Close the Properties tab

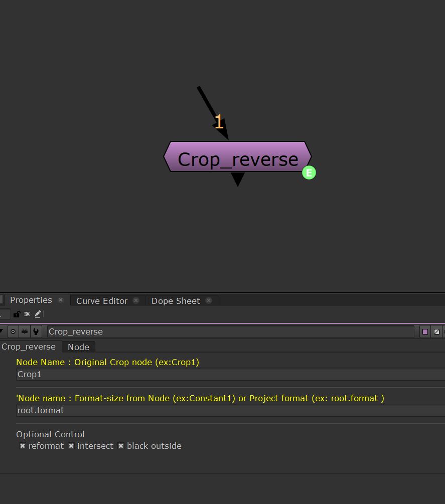pyautogui.click(x=61, y=300)
